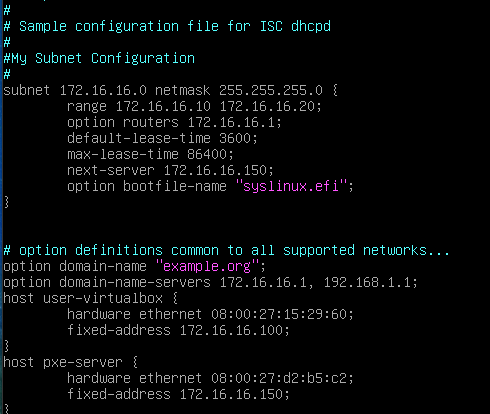Click the example.org domain-name string
Screen dimensions: 490x414
207,266
